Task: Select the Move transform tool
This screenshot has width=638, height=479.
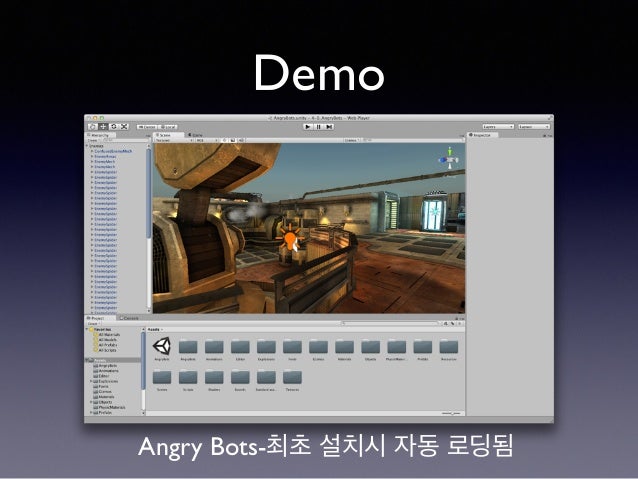Action: pyautogui.click(x=103, y=127)
